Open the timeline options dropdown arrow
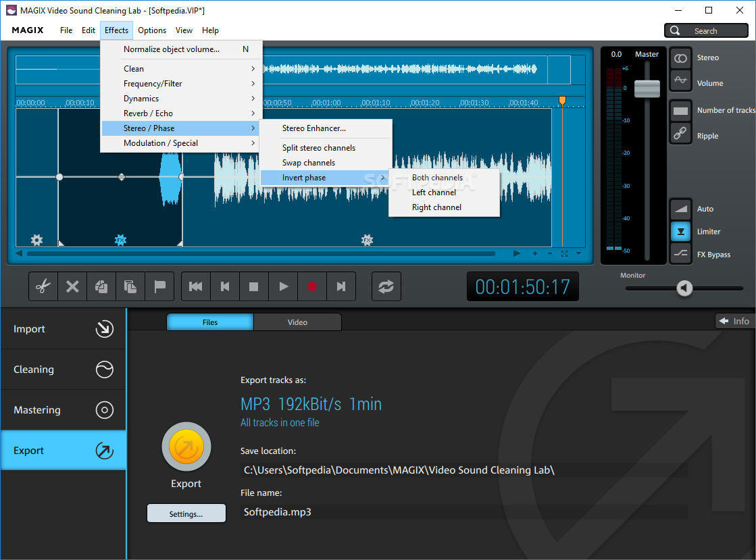 click(578, 253)
